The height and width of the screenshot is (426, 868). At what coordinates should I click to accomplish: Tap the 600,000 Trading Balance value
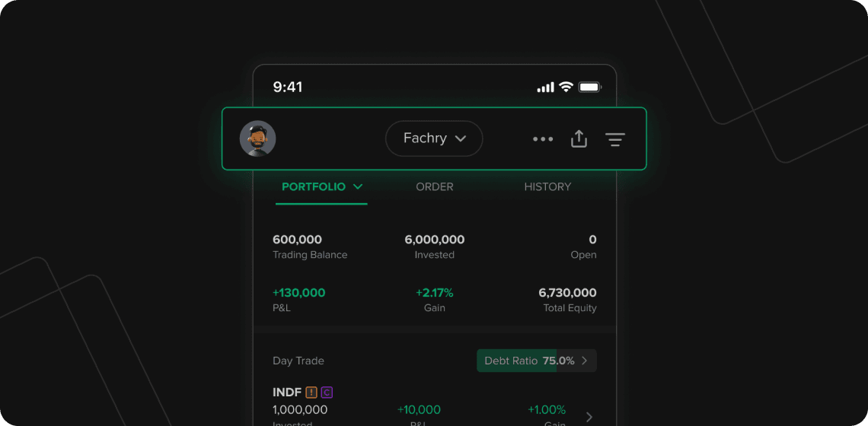[297, 240]
